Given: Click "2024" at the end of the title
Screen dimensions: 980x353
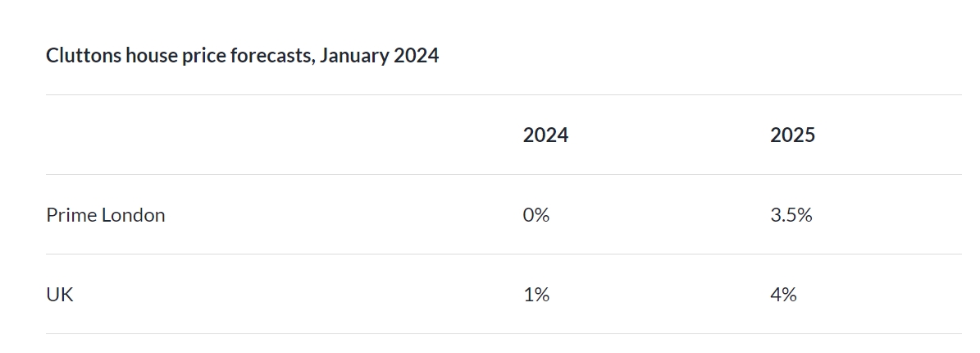Looking at the screenshot, I should coord(416,56).
